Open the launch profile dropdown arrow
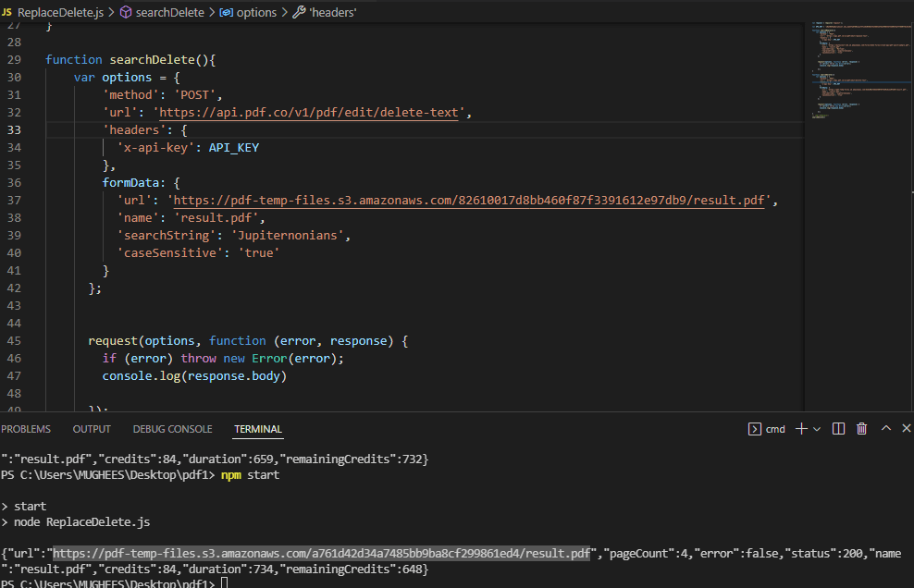This screenshot has width=914, height=588. coord(816,429)
